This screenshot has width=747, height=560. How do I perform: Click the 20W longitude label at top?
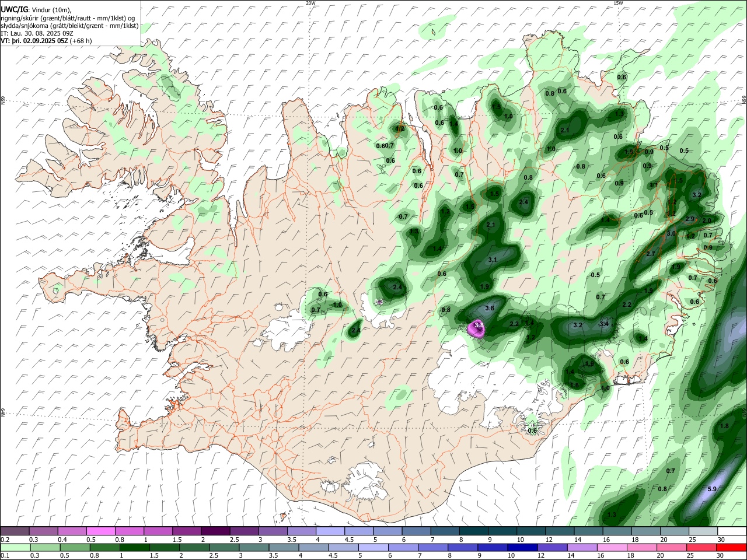tap(310, 3)
